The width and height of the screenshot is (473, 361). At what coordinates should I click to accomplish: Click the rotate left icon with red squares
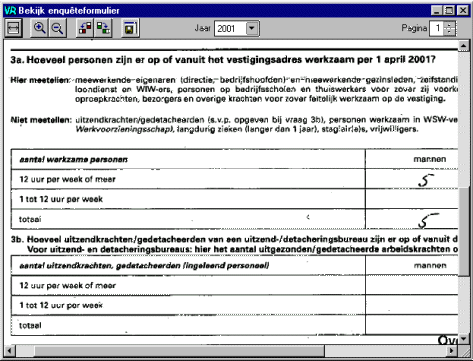click(x=85, y=28)
